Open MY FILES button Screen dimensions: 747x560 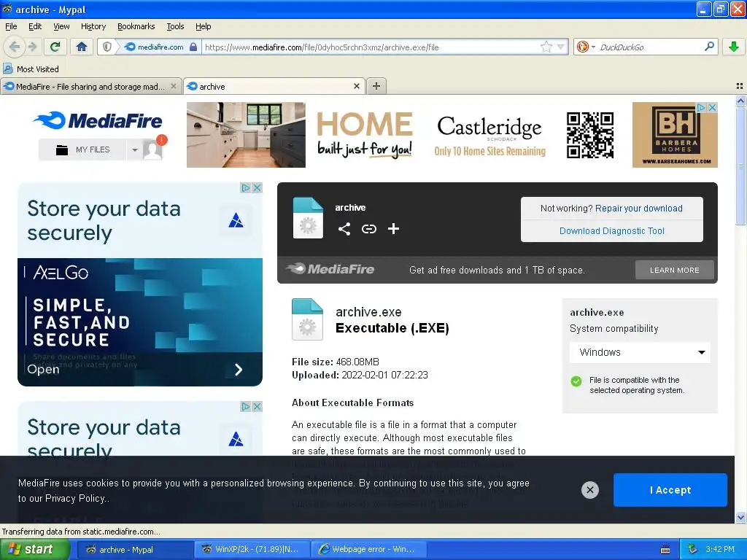point(82,149)
